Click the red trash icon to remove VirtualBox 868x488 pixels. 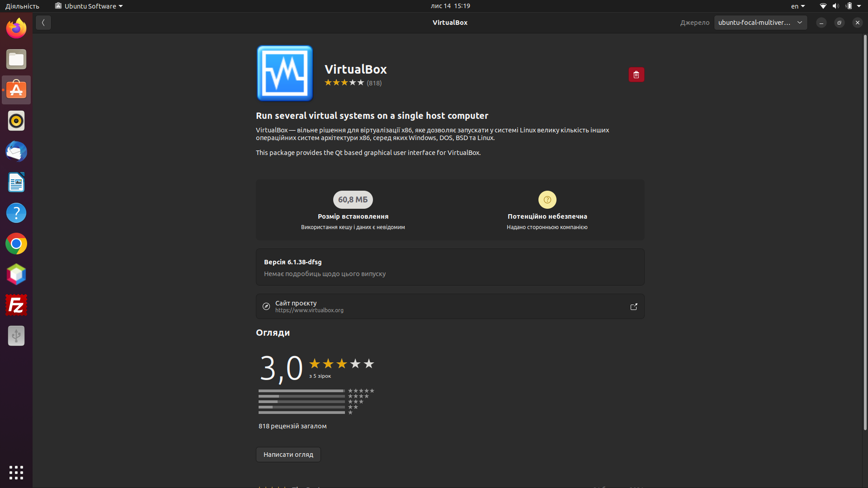pos(636,75)
